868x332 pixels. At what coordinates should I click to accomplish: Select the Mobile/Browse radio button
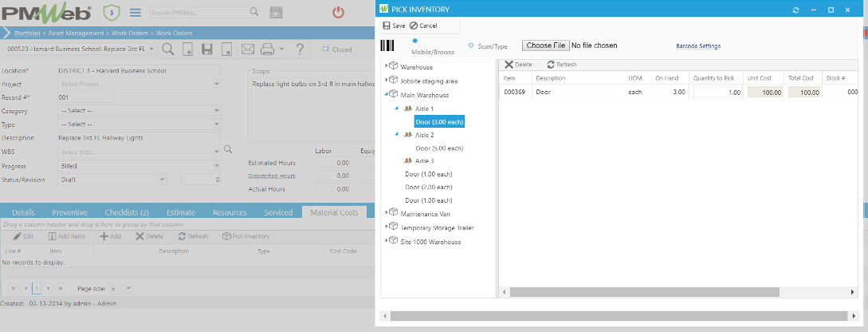pos(414,41)
